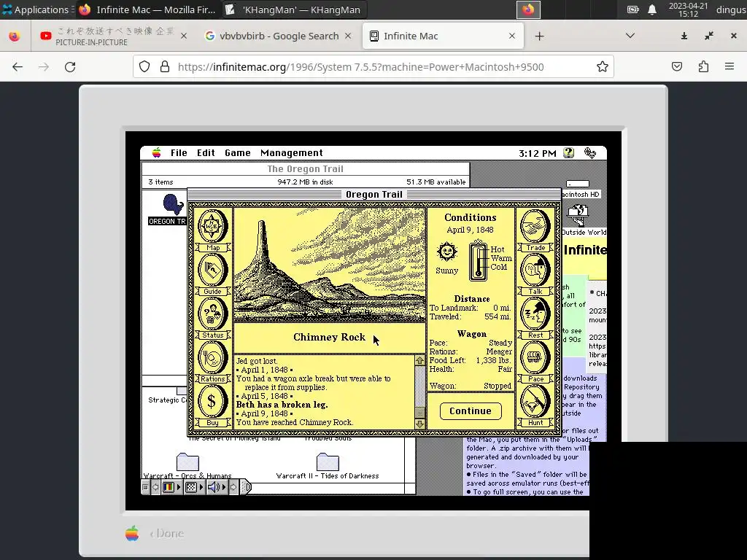The height and width of the screenshot is (560, 747).
Task: Open the Game menu
Action: pos(238,153)
